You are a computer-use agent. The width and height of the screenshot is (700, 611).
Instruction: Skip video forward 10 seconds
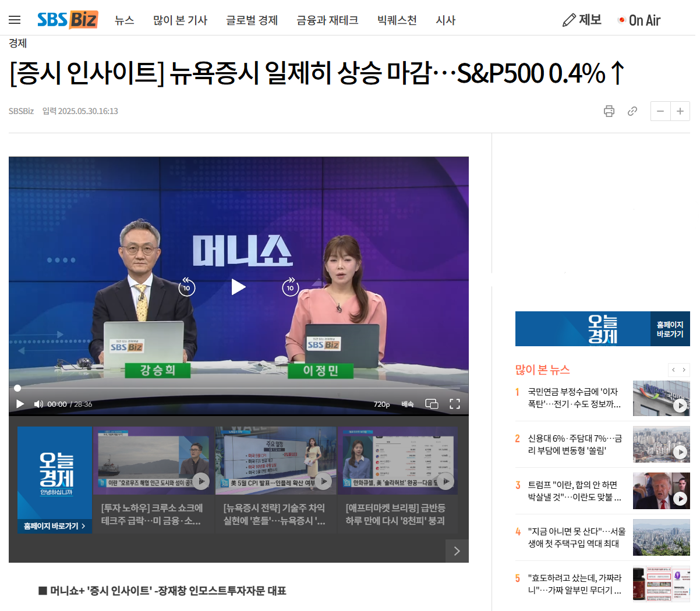click(x=291, y=286)
